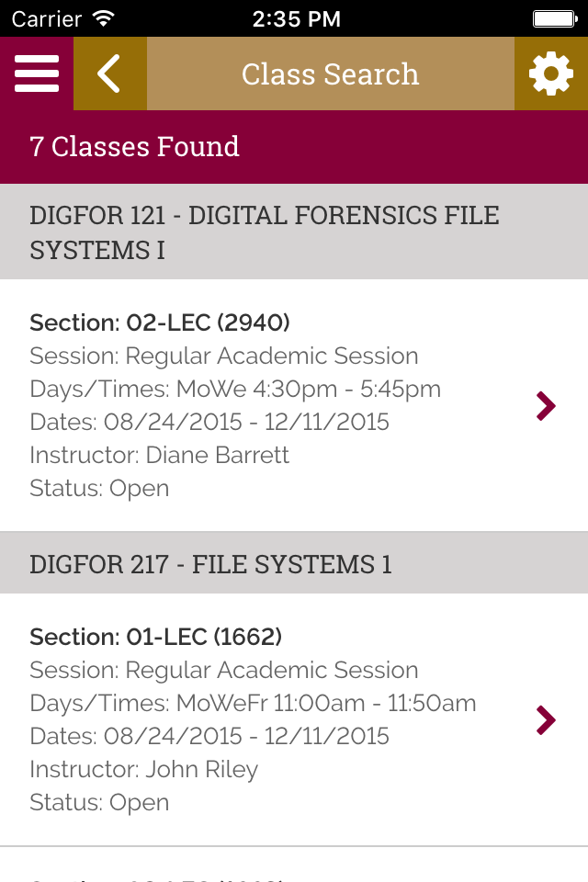Select DIGFOR 217 - File Systems 1 header
The height and width of the screenshot is (882, 588).
(211, 563)
